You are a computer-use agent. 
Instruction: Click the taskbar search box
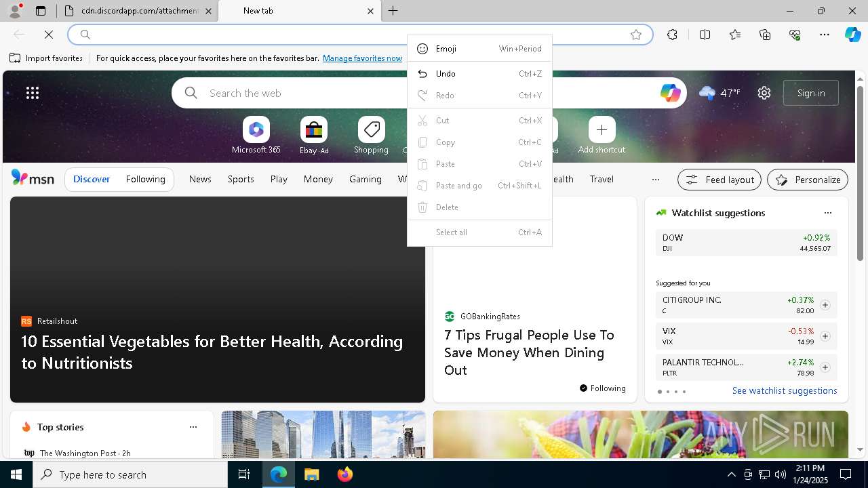pos(130,474)
